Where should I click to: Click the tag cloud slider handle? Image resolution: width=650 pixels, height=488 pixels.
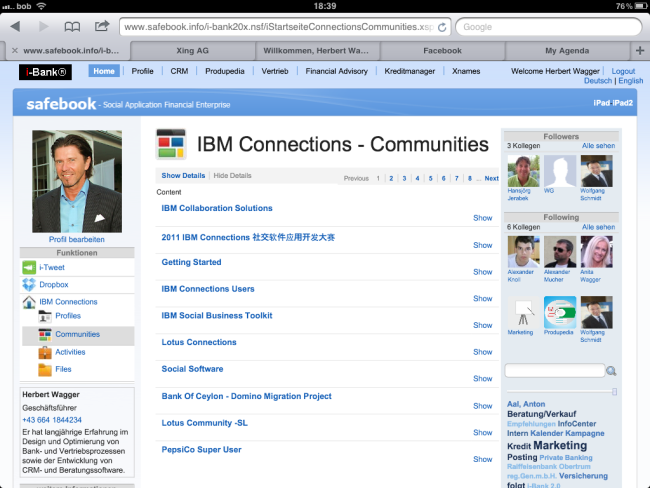[x=614, y=391]
